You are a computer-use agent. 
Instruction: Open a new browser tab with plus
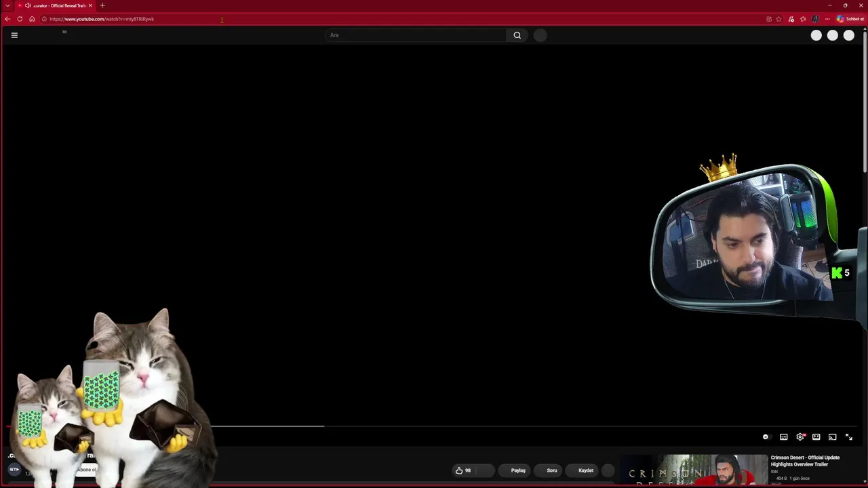(102, 5)
